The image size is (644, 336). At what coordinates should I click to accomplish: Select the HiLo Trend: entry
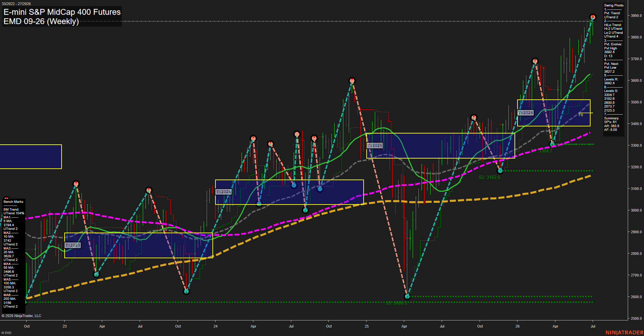pos(613,25)
